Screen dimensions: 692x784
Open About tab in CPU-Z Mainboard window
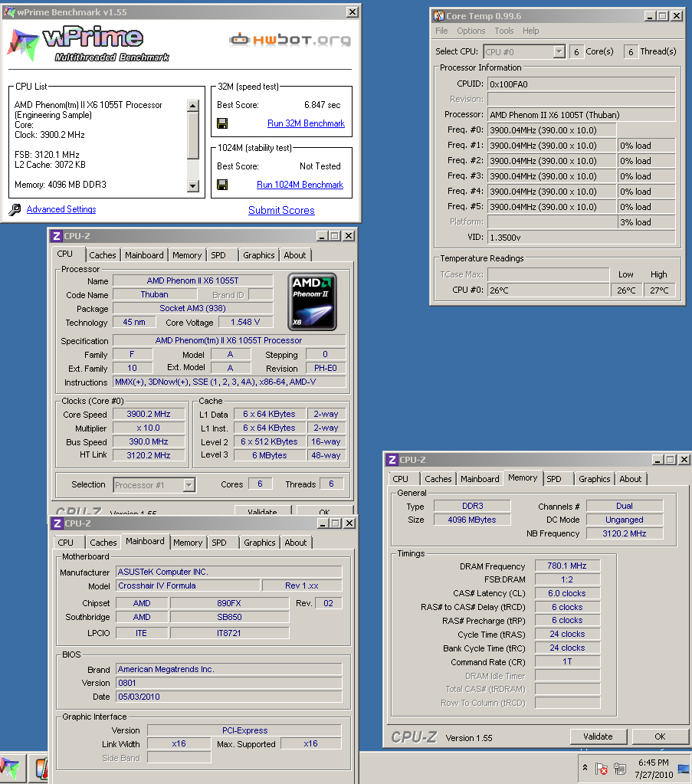click(296, 543)
